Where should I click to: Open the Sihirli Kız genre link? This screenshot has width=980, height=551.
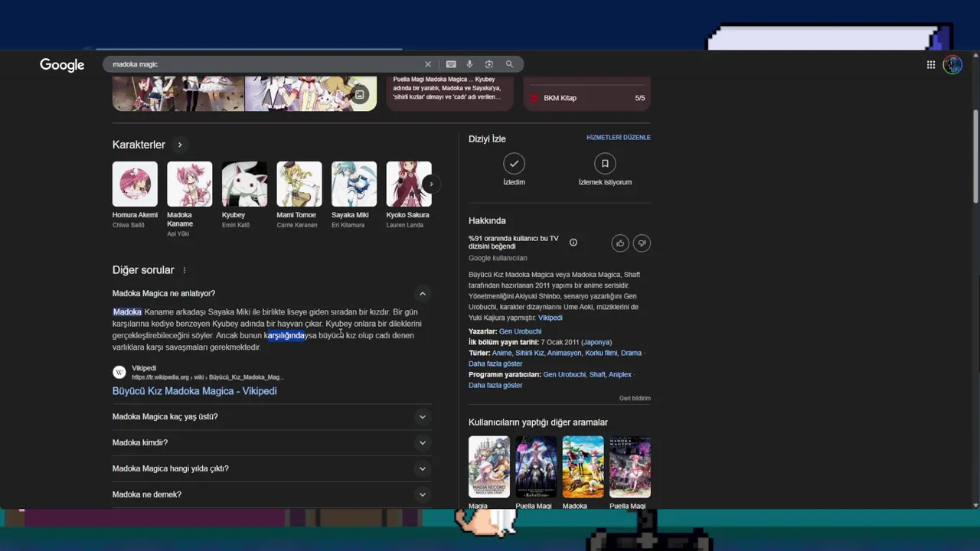[530, 353]
